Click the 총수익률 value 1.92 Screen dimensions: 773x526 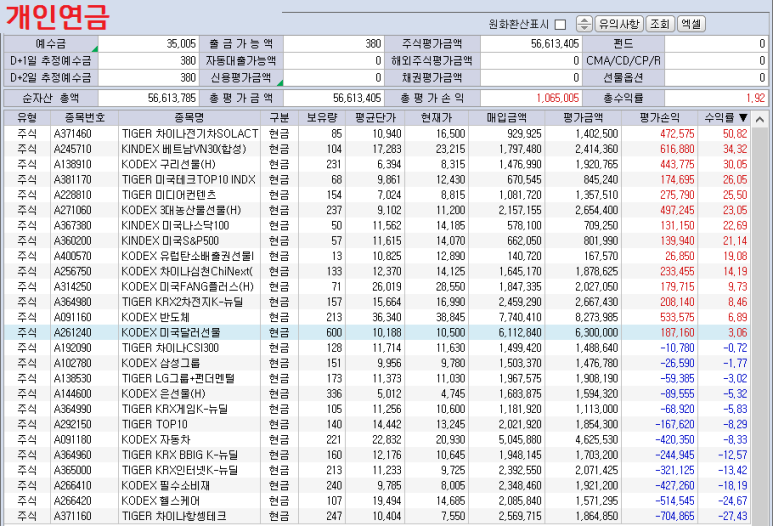coord(755,98)
